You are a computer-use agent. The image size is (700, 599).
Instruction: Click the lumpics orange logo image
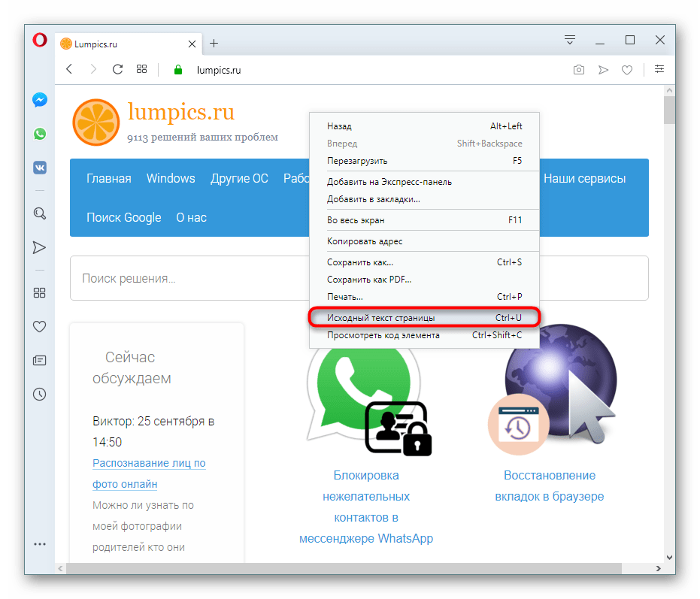coord(96,123)
